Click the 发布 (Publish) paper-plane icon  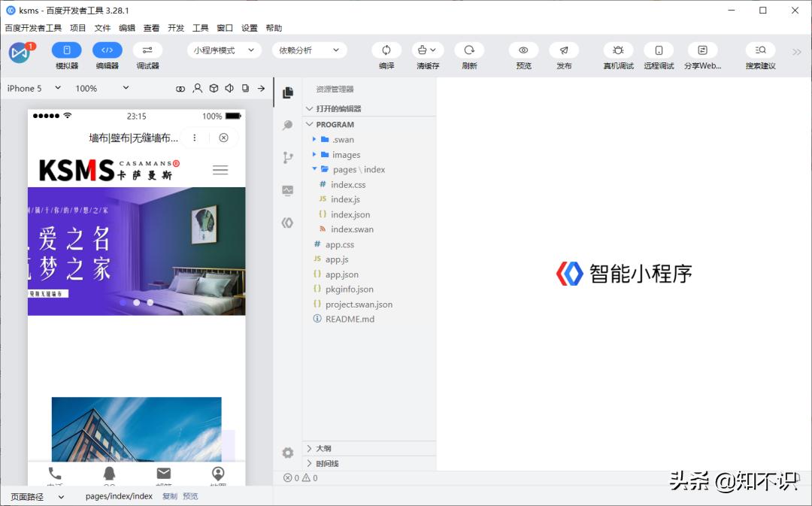pos(565,50)
